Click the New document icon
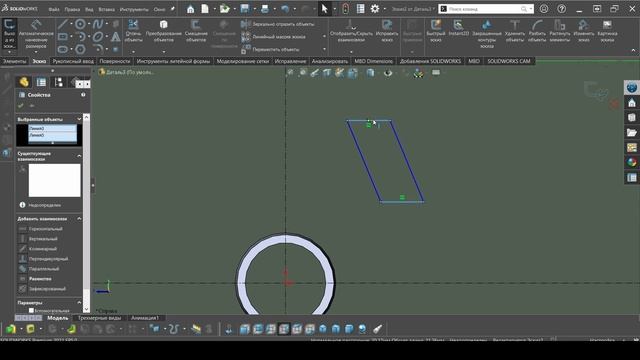640x360 pixels. coord(205,9)
